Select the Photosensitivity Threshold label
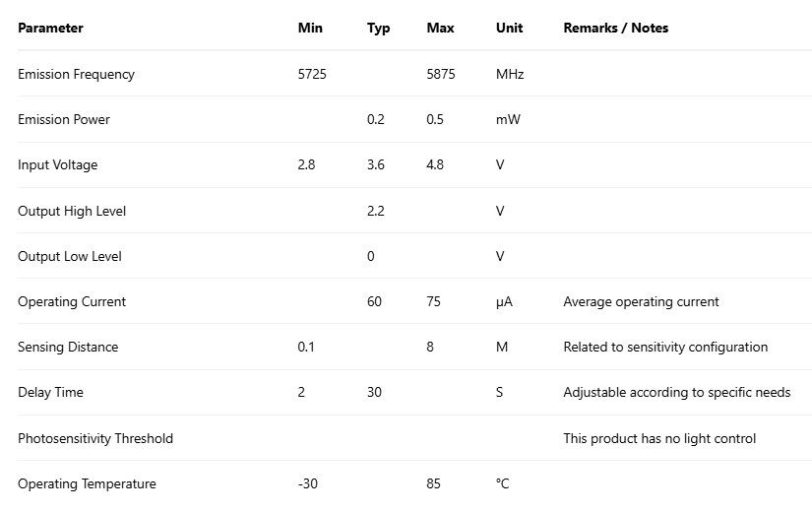 click(94, 438)
